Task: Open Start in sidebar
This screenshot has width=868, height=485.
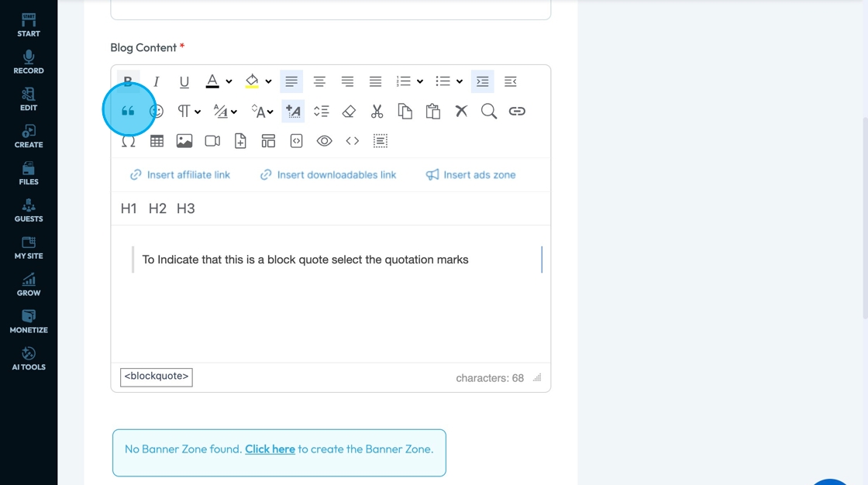Action: (29, 25)
